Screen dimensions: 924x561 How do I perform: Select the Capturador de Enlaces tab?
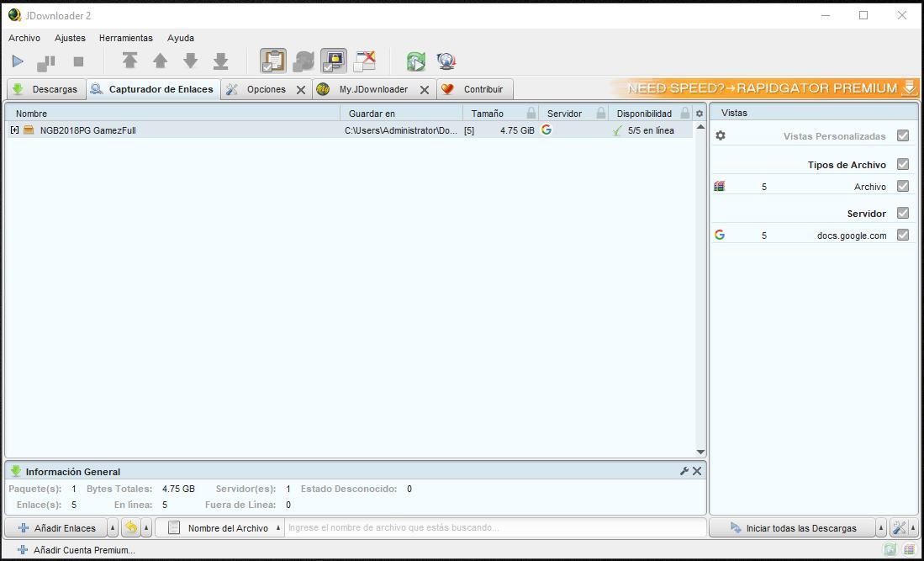pyautogui.click(x=153, y=89)
